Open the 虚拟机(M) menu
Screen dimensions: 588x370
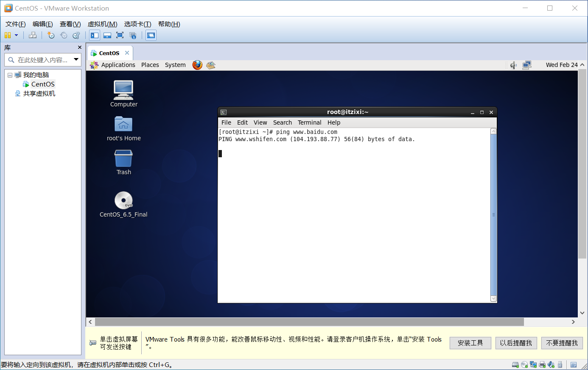tap(103, 24)
